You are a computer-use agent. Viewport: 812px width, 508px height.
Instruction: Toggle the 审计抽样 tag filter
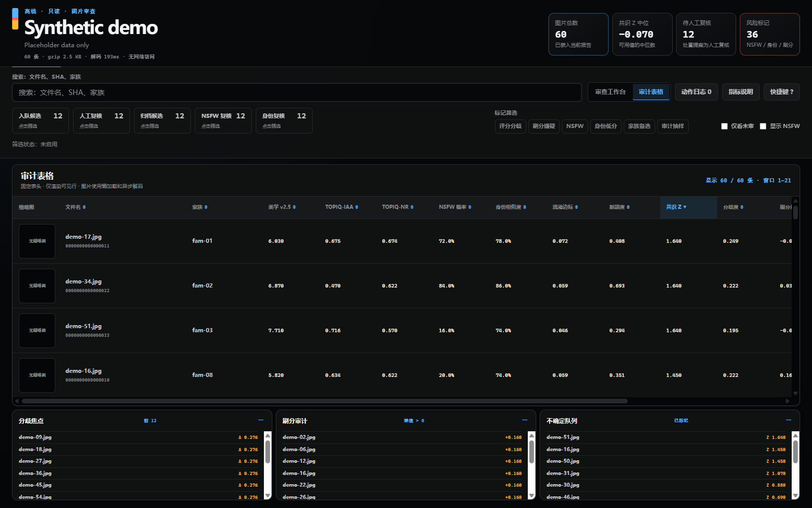(x=673, y=126)
